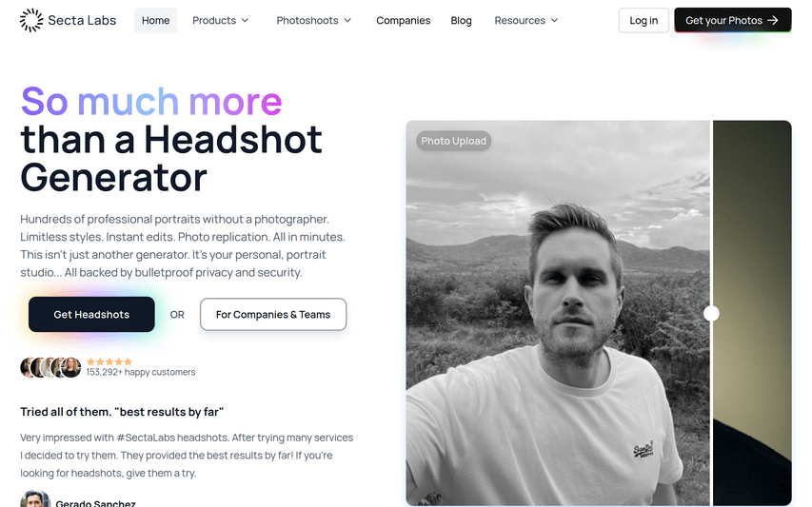Click the Log in button
Viewport: 812px width, 507px height.
click(644, 20)
